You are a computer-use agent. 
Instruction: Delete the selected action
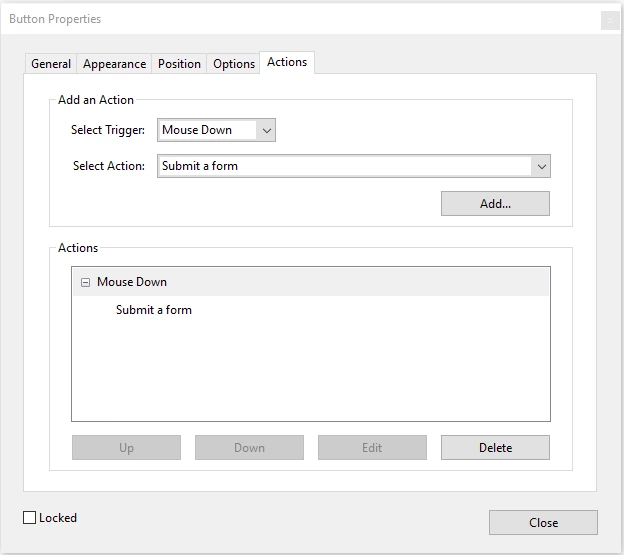tap(495, 448)
